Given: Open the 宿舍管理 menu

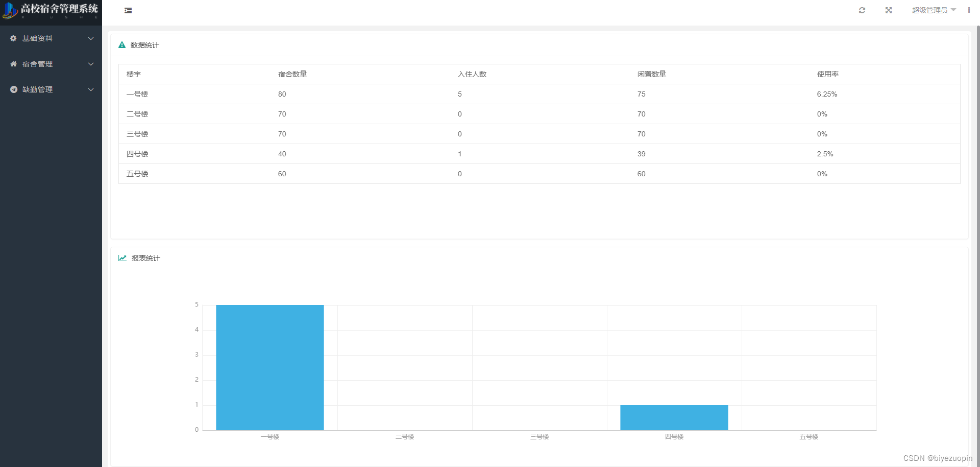Looking at the screenshot, I should [x=51, y=64].
